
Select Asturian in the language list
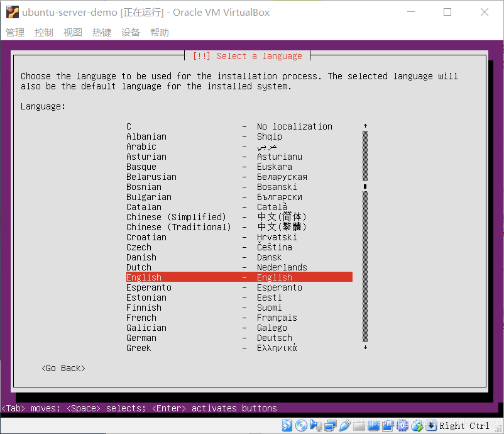tap(239, 157)
